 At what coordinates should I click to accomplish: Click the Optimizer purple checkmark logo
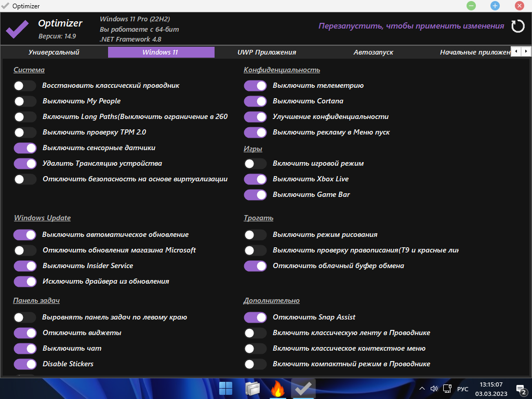coord(17,29)
